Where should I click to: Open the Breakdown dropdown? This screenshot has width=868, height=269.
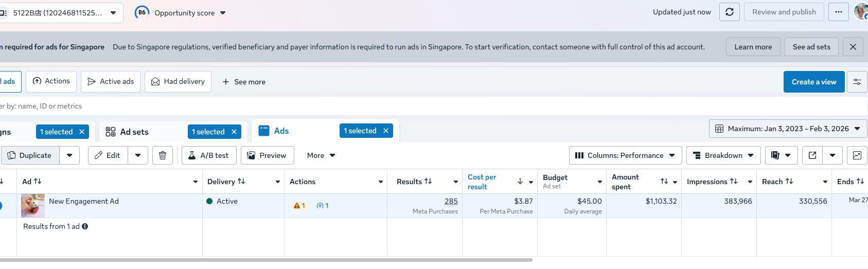[723, 155]
